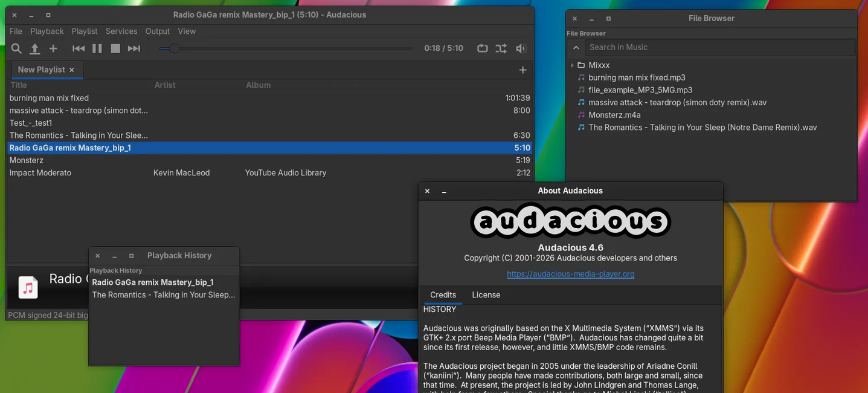868x393 pixels.
Task: Maximize the Playback History window
Action: coord(131,256)
